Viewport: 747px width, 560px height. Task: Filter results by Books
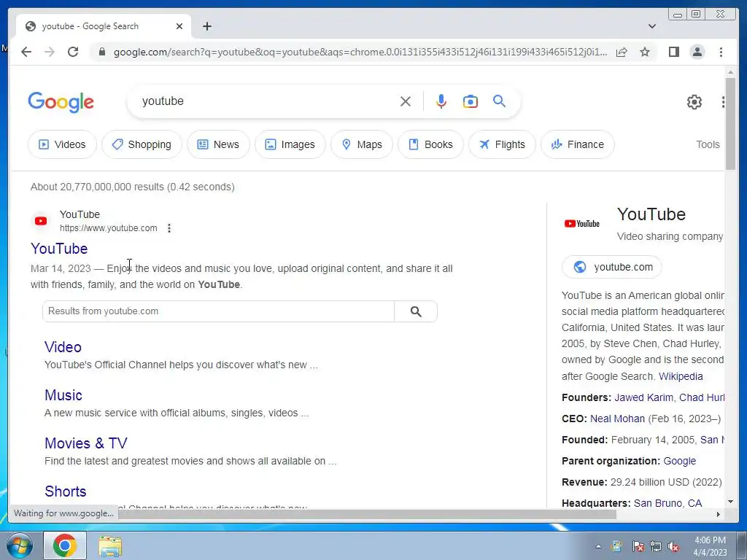click(x=430, y=144)
